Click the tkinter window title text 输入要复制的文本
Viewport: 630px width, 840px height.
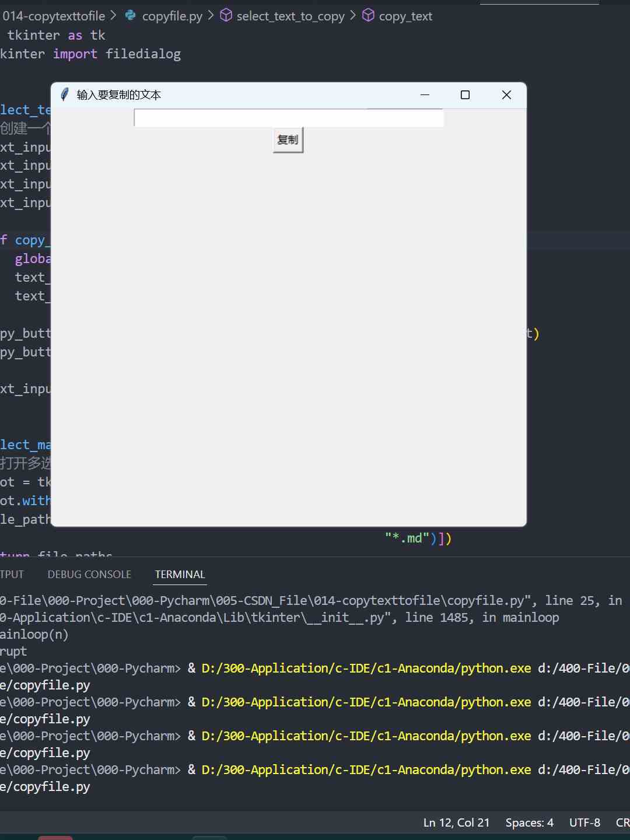[119, 94]
